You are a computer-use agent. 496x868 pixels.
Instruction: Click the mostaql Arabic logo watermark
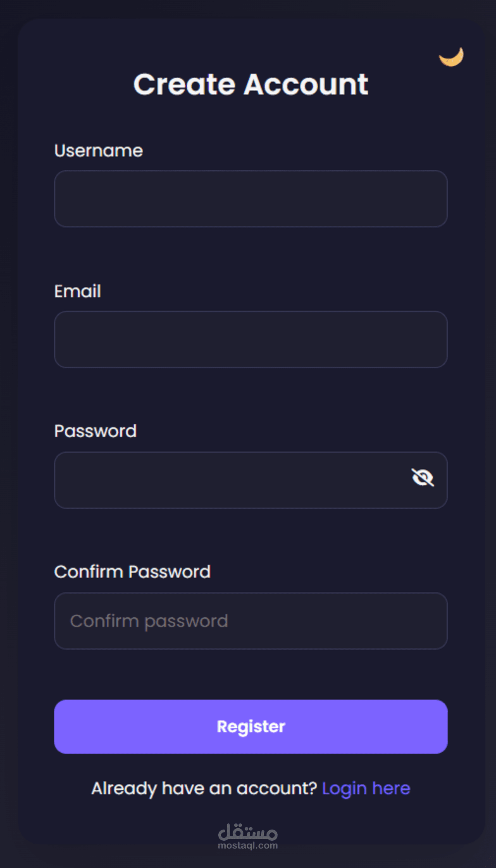(248, 832)
